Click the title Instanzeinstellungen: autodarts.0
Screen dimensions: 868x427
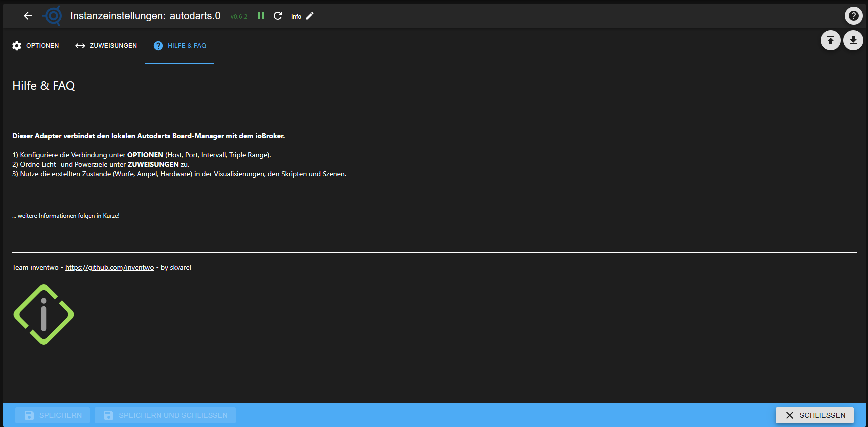[x=145, y=16]
